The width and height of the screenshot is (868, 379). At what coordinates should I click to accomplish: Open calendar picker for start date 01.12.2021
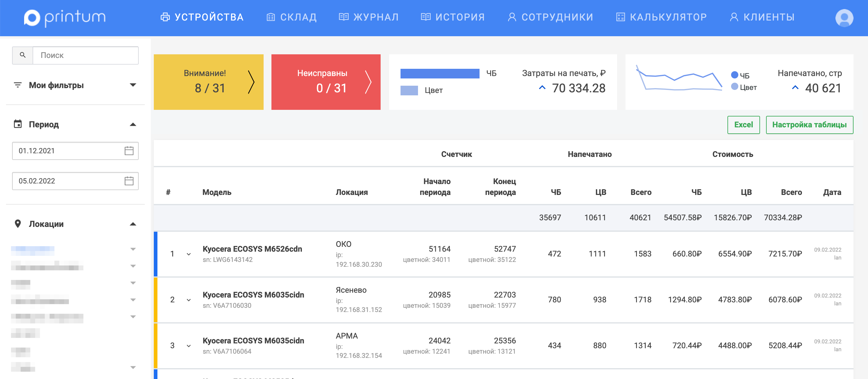click(129, 151)
